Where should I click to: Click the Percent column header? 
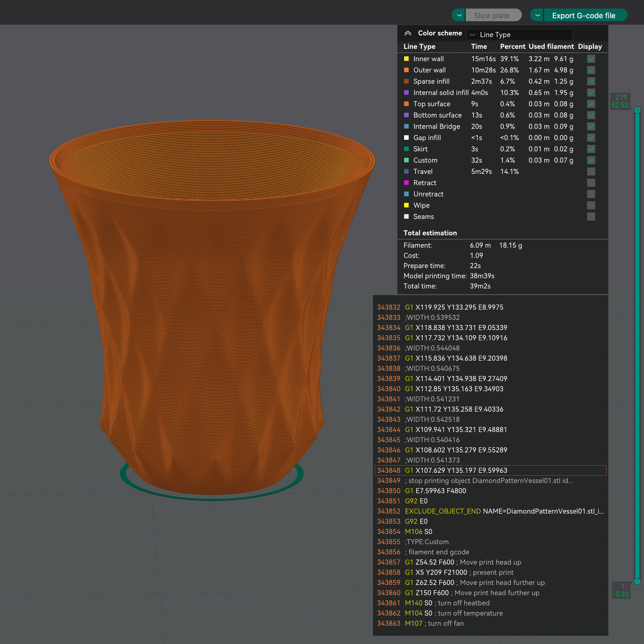click(x=512, y=47)
